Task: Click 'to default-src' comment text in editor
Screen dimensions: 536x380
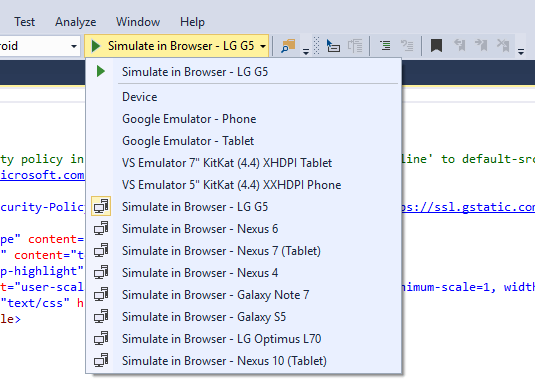Action: pos(488,159)
